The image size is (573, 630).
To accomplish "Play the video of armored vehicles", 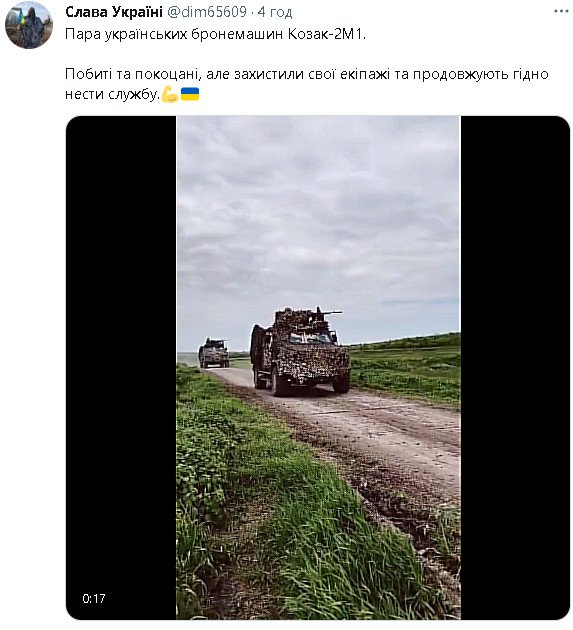I will (x=318, y=368).
